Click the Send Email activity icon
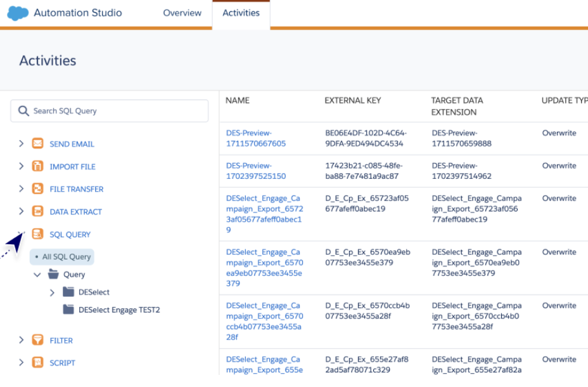 (x=37, y=144)
